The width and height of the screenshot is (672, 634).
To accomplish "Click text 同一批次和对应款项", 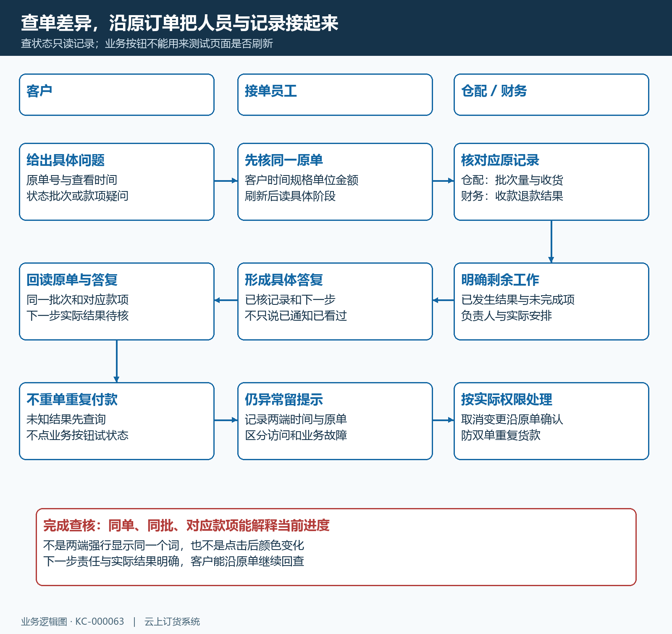I will tap(78, 300).
